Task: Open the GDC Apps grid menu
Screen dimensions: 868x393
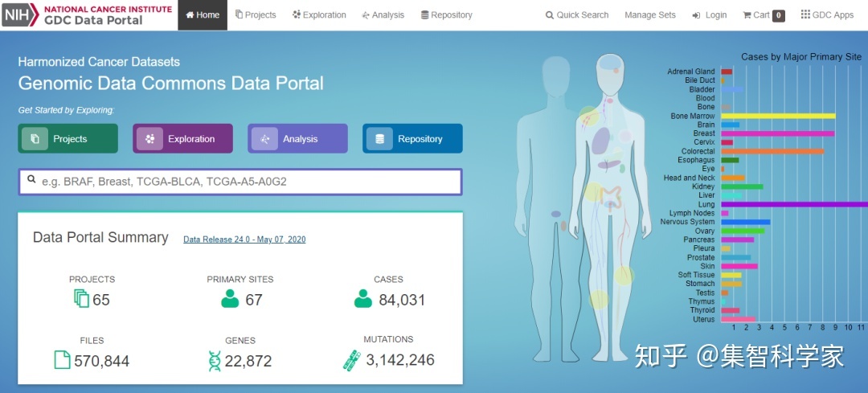Action: point(827,15)
